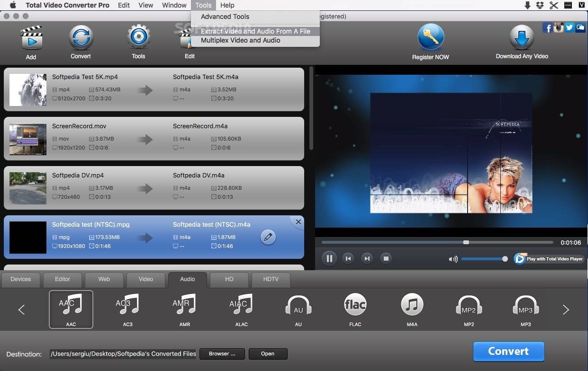Click the Softpedia DV.m4a output name
Screen dimensions: 588x371
pos(199,176)
